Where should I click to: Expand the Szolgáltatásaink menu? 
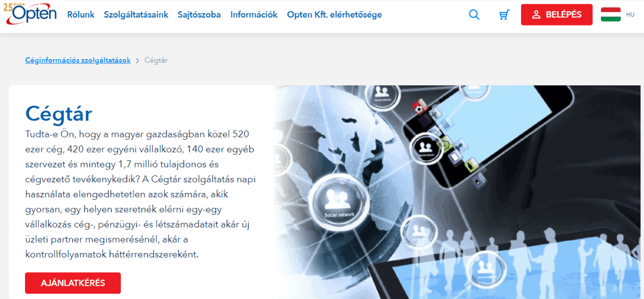pos(136,15)
